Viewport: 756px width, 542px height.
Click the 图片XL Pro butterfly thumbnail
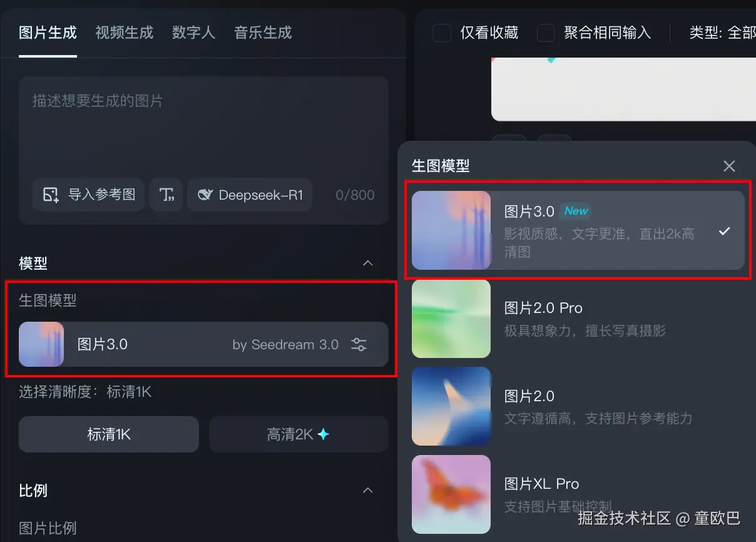[x=451, y=494]
